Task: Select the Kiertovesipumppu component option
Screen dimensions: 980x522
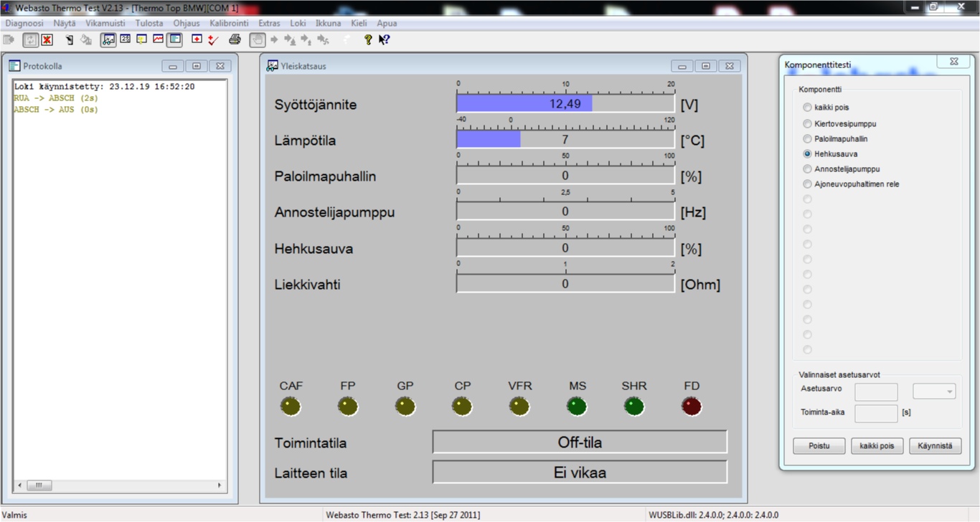Action: [x=808, y=123]
